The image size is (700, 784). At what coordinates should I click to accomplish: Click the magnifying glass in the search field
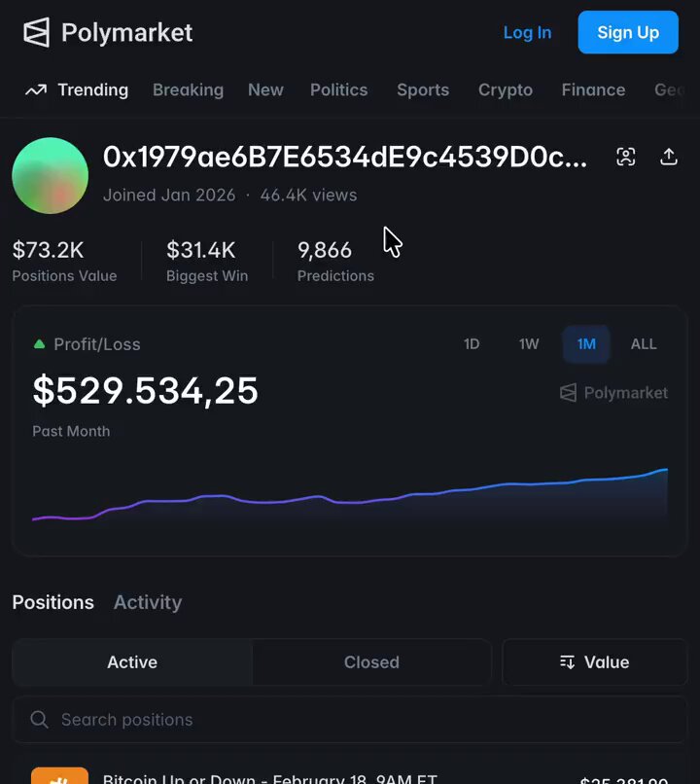click(x=39, y=720)
